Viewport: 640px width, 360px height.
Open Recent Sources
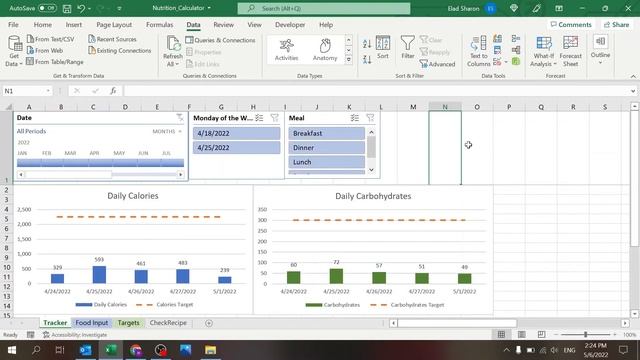pyautogui.click(x=113, y=39)
